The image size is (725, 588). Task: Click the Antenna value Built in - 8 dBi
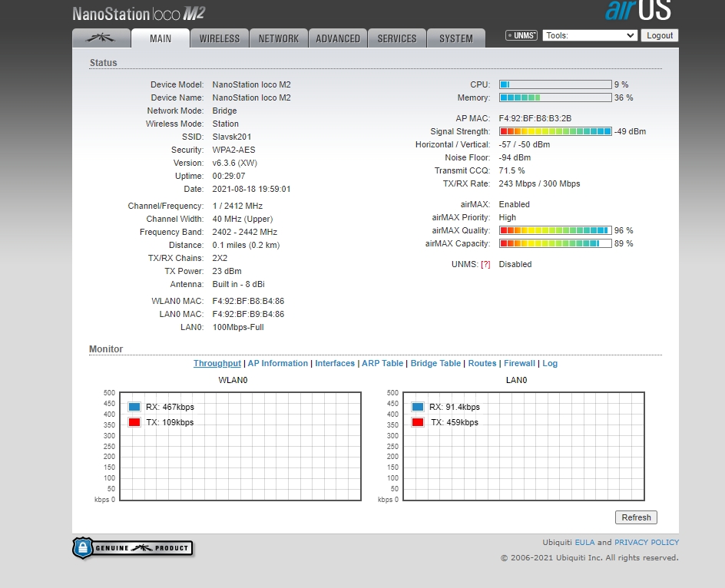click(x=239, y=284)
